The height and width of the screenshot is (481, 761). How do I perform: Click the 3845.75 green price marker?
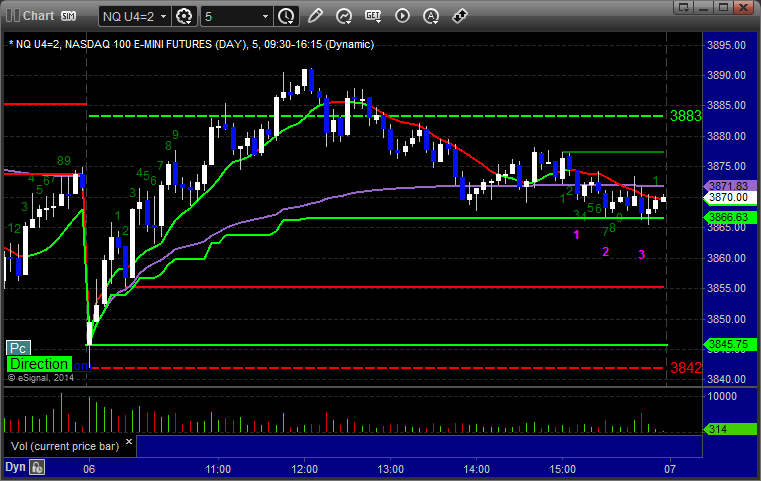729,345
